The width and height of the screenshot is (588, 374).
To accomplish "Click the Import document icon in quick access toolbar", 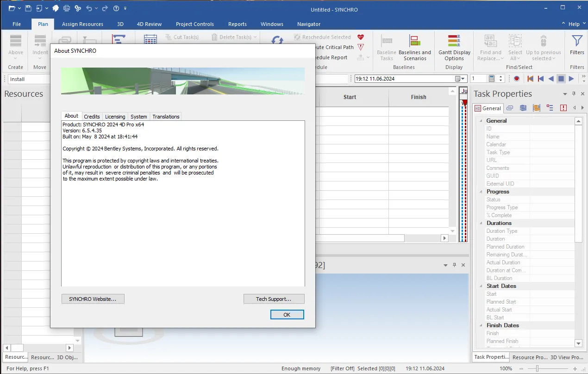I will 39,8.
